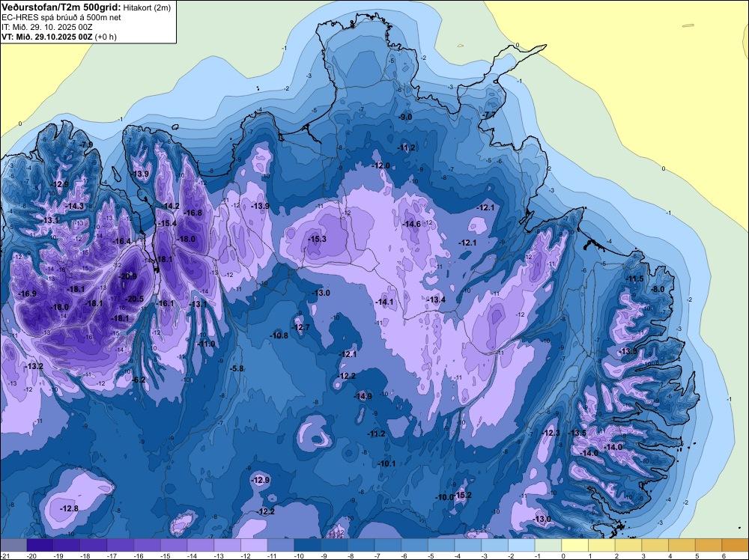Click the -9.0 temperature reading

(405, 117)
